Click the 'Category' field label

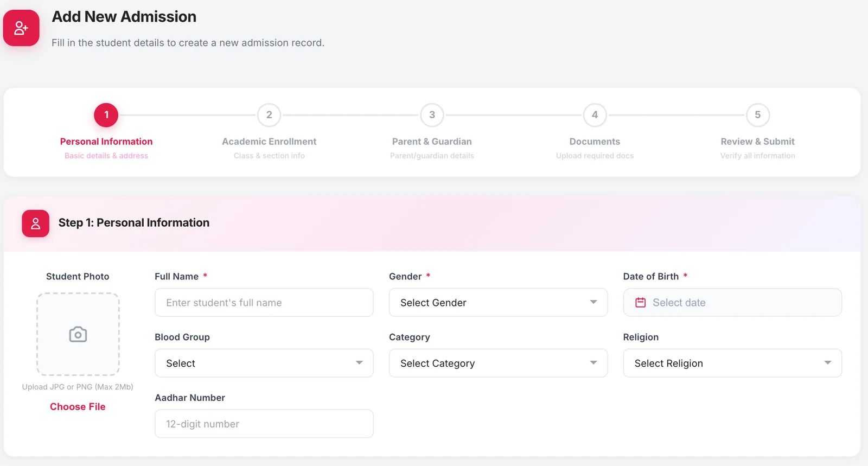click(x=410, y=337)
